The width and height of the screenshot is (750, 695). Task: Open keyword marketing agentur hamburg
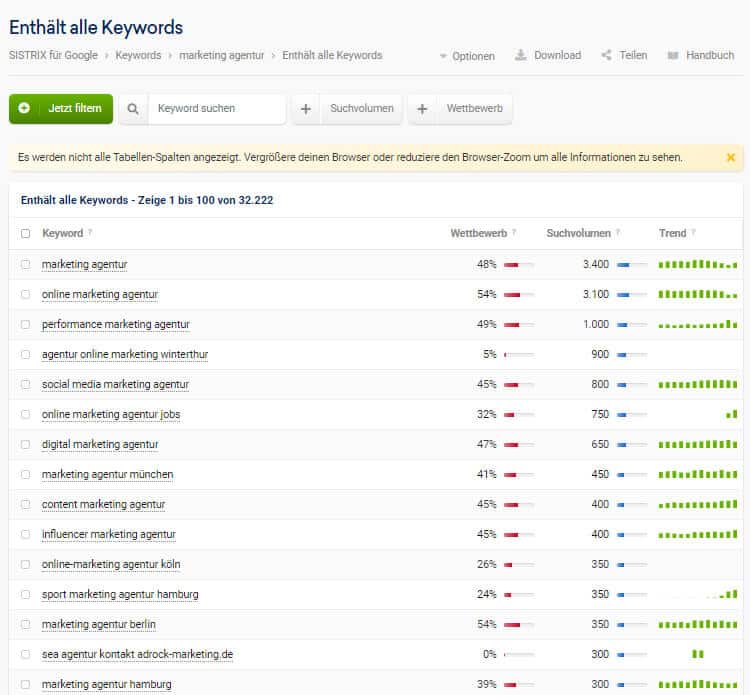[107, 685]
